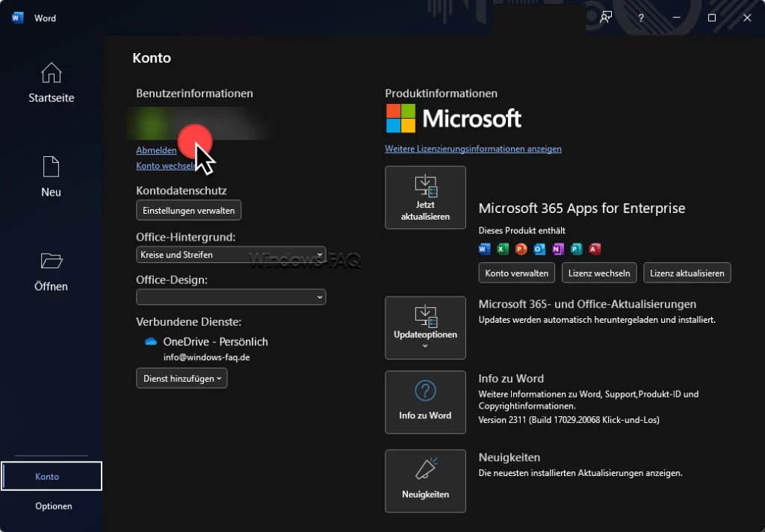This screenshot has width=765, height=532.
Task: Open the Office-Design dropdown
Action: [231, 297]
